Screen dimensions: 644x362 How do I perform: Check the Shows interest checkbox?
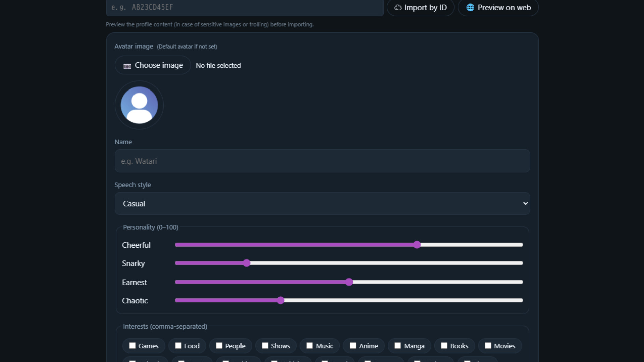[x=265, y=345]
